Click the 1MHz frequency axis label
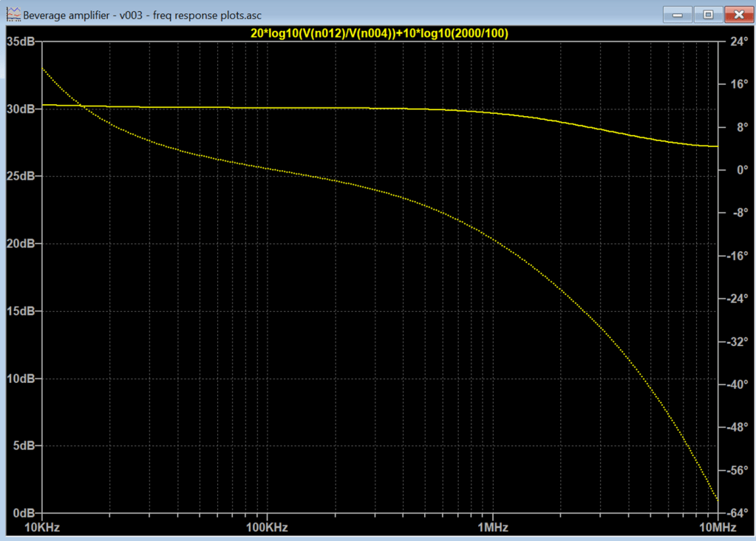756x541 pixels. point(493,528)
